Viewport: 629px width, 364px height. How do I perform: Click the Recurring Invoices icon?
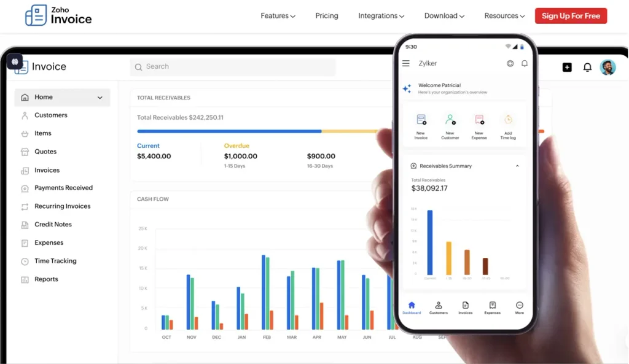[25, 206]
